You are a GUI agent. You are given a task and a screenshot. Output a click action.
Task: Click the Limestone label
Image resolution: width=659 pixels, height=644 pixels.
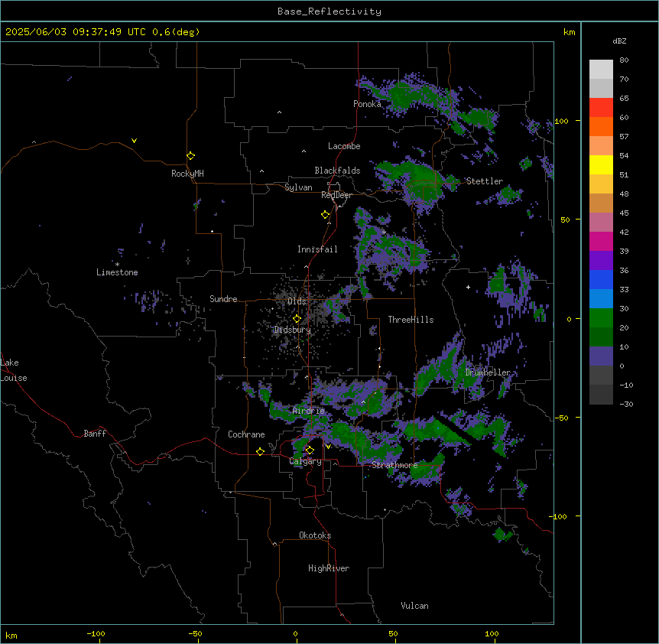117,272
